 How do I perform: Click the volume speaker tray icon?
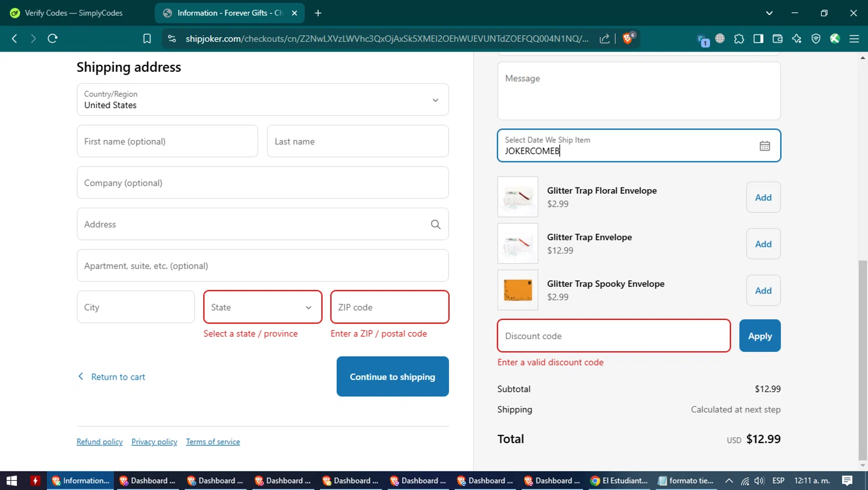click(x=759, y=481)
